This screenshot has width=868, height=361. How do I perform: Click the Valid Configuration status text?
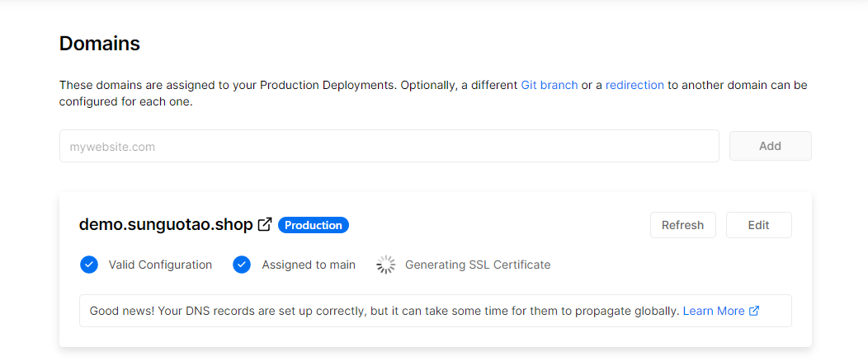point(160,265)
